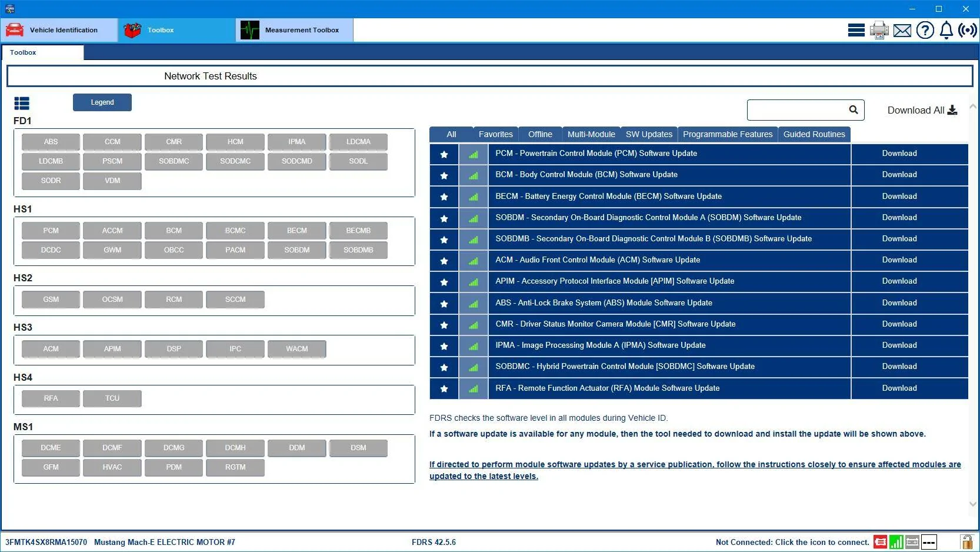Viewport: 980px width, 552px height.
Task: Click star for ACM Software Update row
Action: point(444,261)
